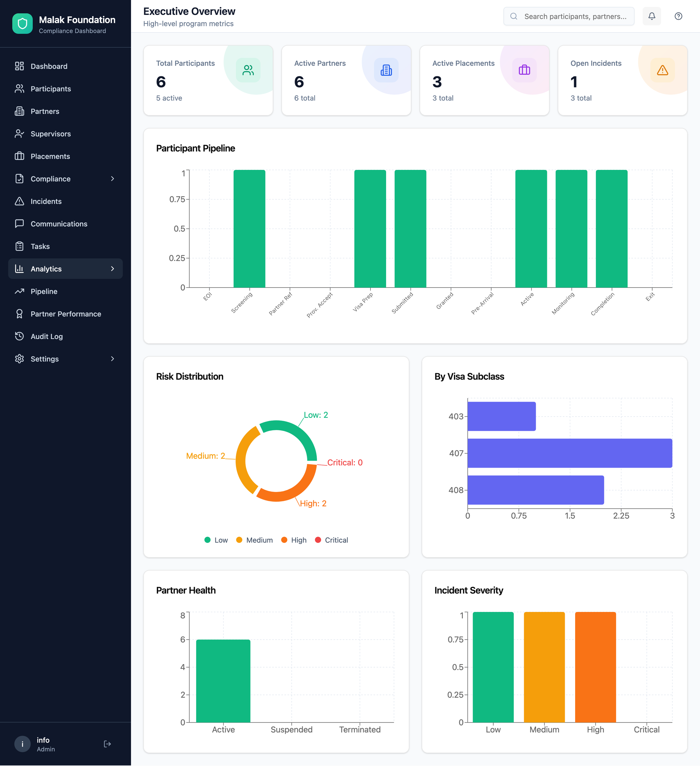Image resolution: width=700 pixels, height=766 pixels.
Task: Click the Active Partners building icon
Action: click(386, 70)
